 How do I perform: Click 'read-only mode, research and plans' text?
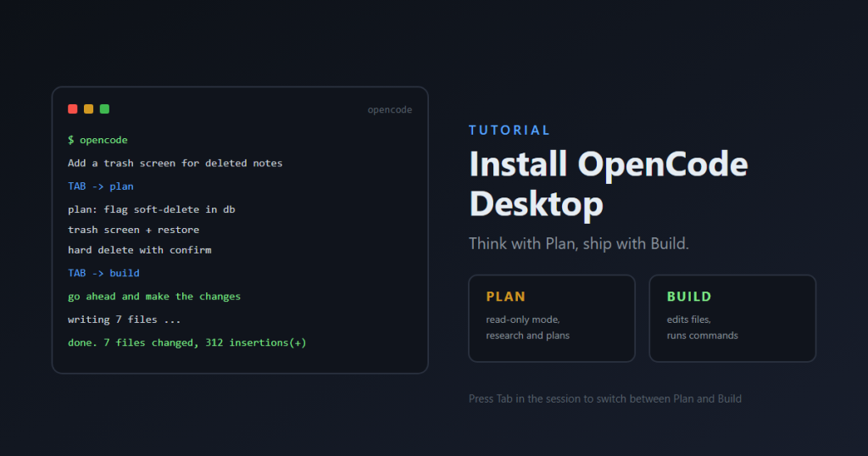pos(527,328)
